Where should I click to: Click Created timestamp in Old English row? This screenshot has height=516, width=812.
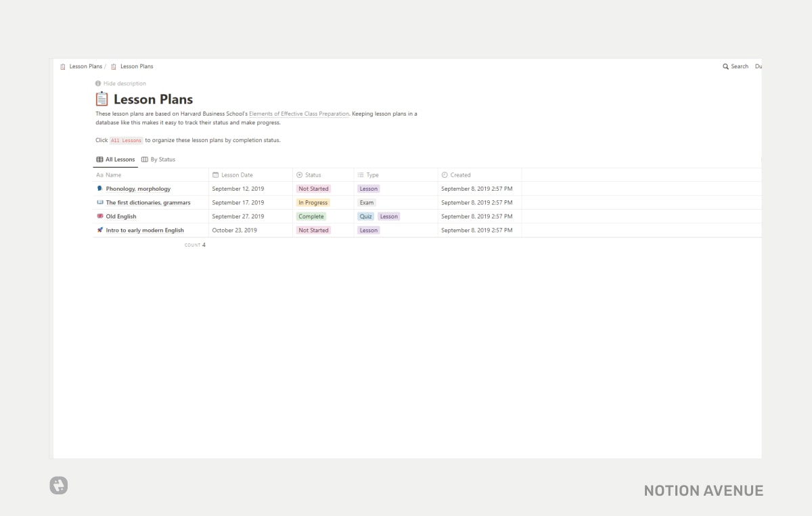477,216
